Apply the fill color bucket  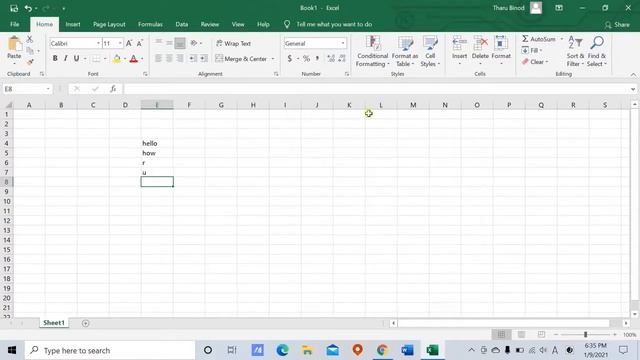coord(117,59)
